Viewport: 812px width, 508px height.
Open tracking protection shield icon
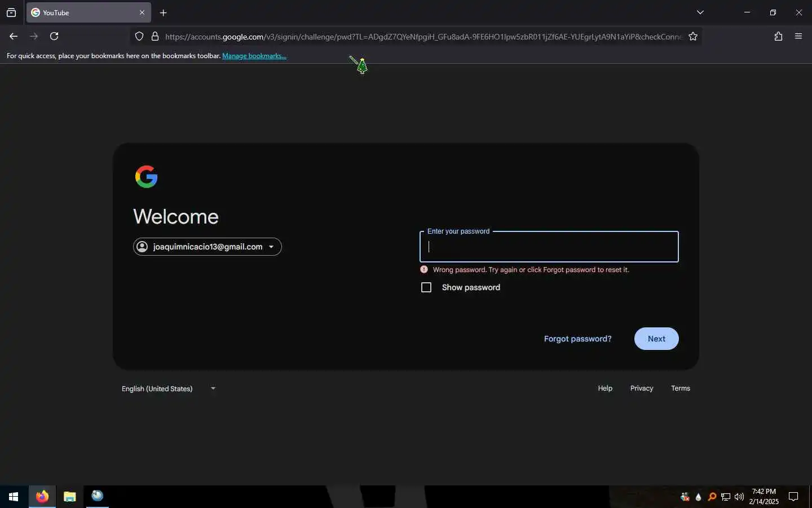(x=139, y=36)
